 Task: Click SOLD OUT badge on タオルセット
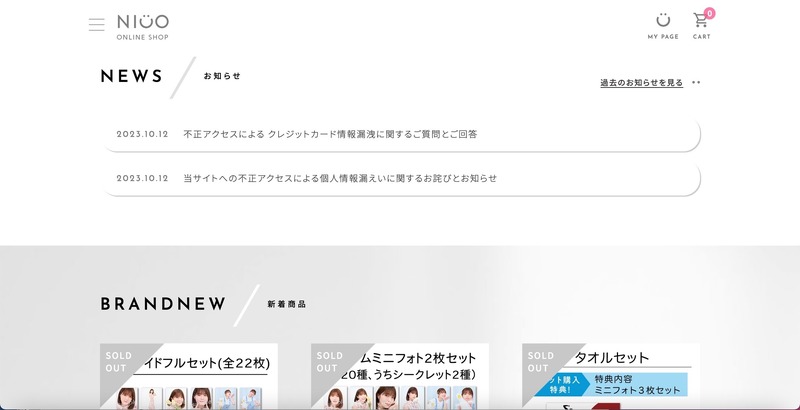pos(540,361)
